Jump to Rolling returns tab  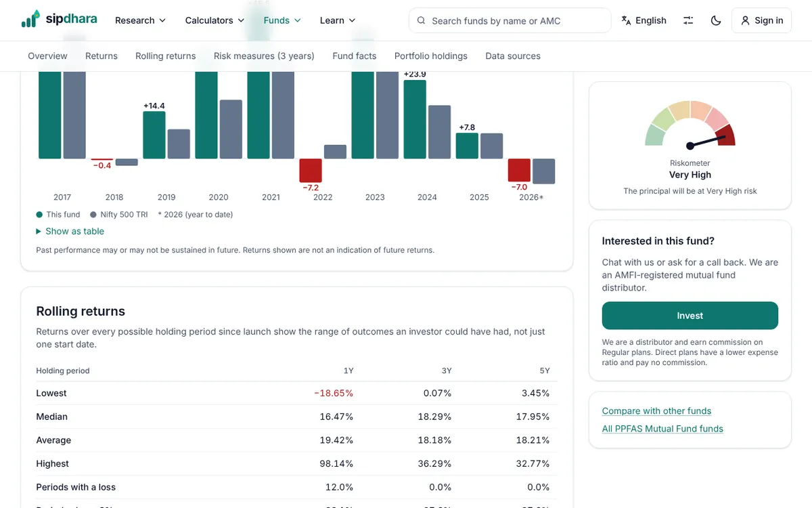(166, 56)
